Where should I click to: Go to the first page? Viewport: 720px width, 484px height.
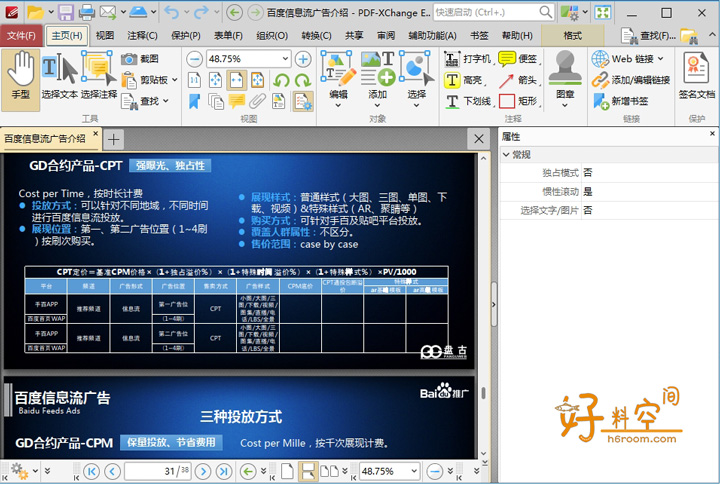(x=91, y=471)
